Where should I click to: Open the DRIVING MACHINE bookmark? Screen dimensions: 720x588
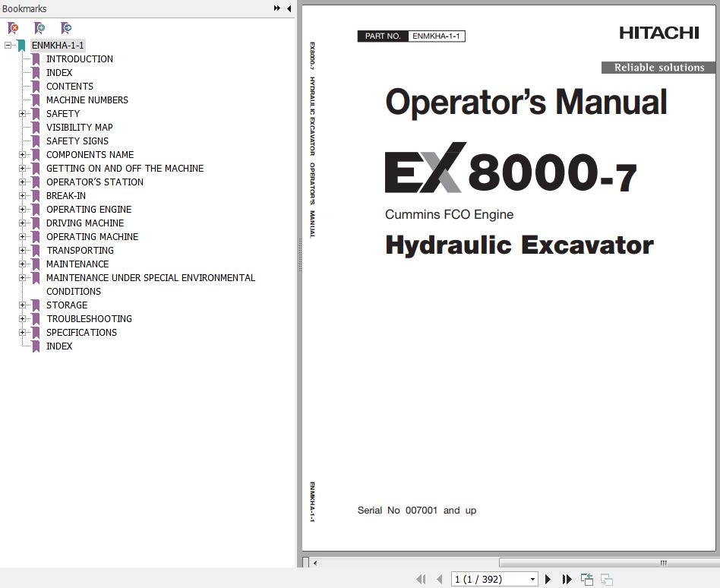(85, 223)
